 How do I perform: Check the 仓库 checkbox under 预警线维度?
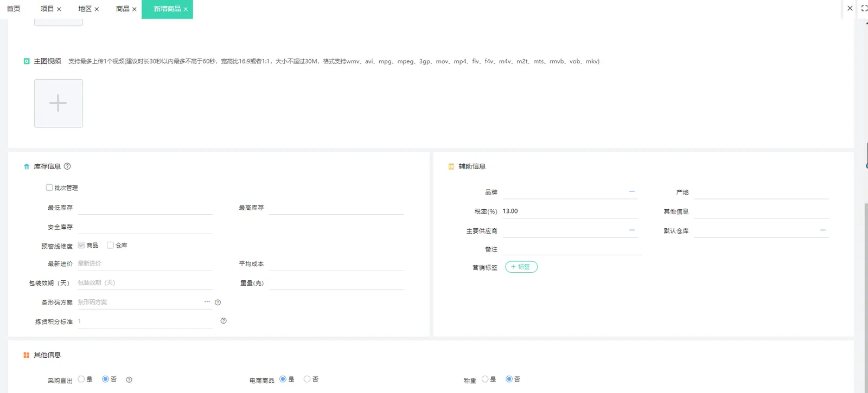pos(110,245)
